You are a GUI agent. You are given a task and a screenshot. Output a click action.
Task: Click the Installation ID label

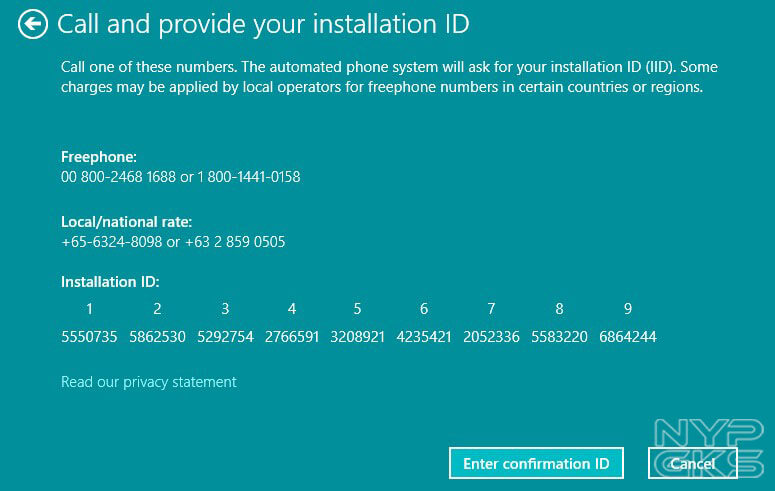110,282
